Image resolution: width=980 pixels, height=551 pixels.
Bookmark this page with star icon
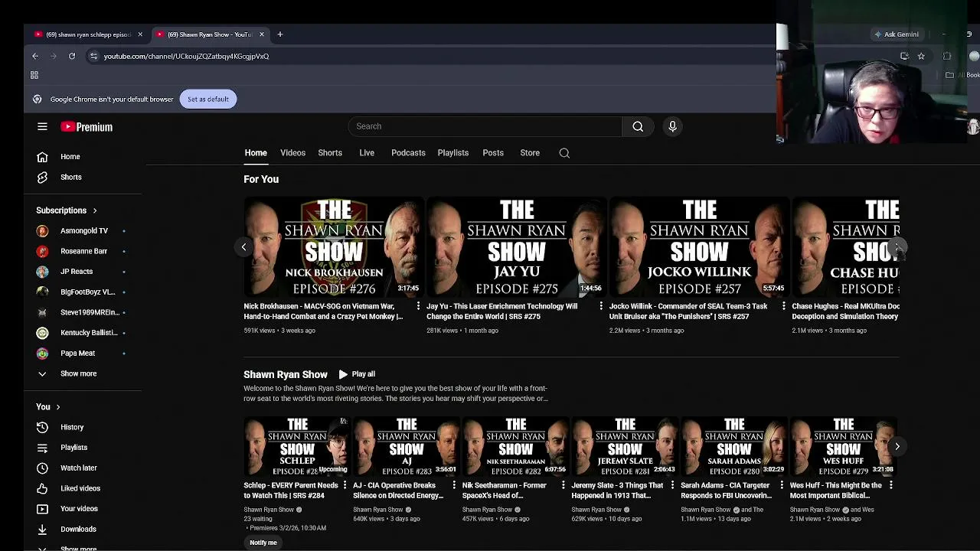point(921,56)
